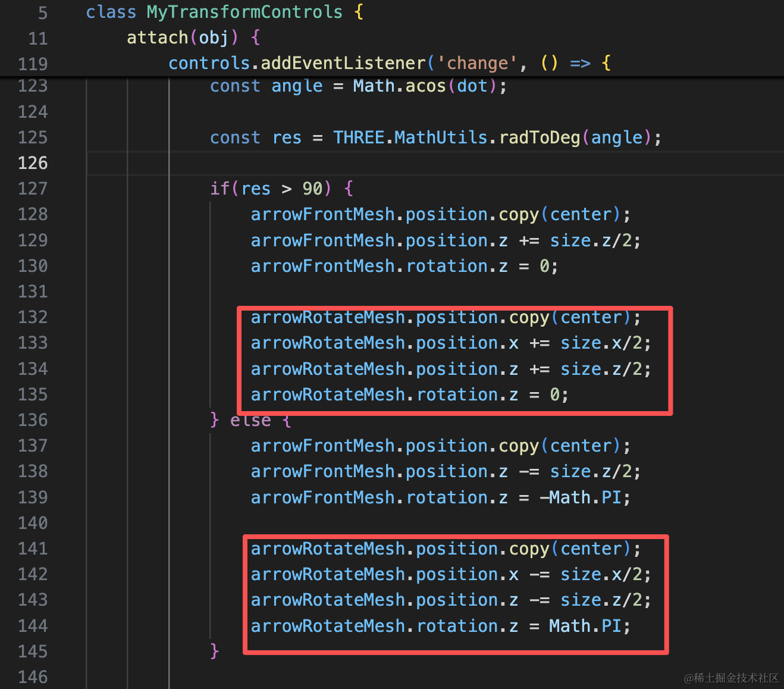Image resolution: width=784 pixels, height=689 pixels.
Task: Click 'arrowRotateMesh.rotation.z = 0;' line
Action: pos(410,394)
